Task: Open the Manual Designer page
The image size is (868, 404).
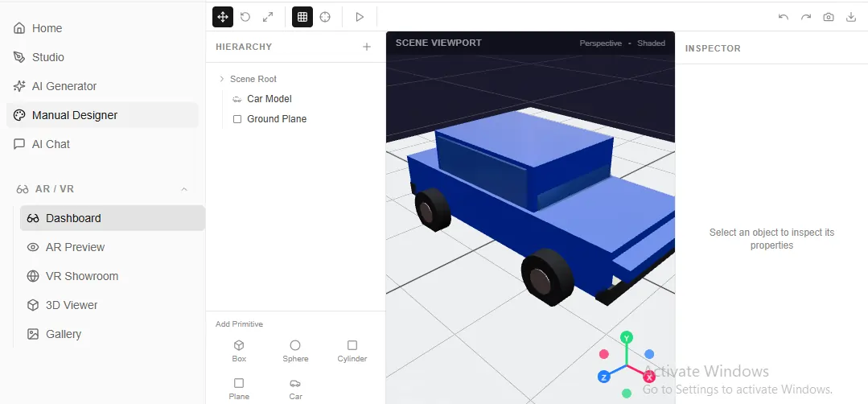Action: (x=102, y=115)
